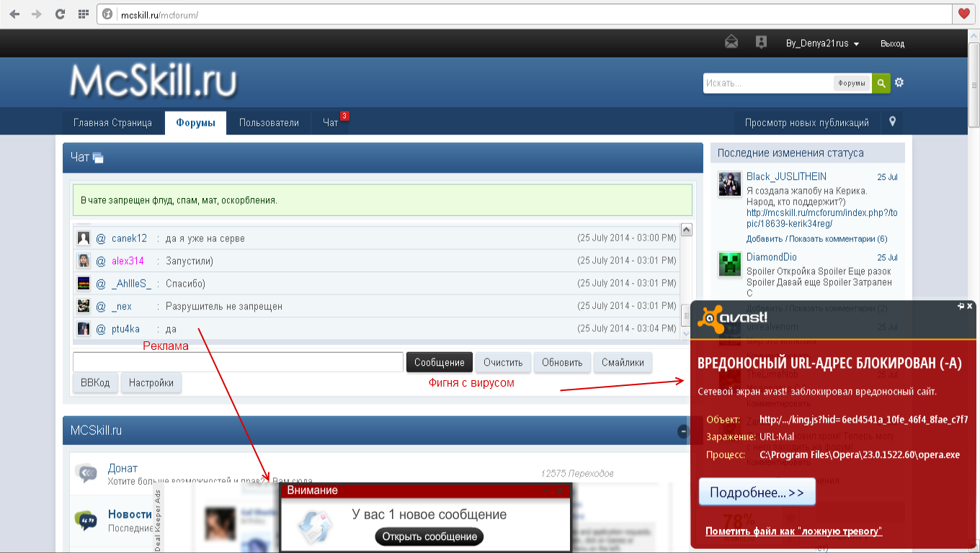Click _AhllleS_'s avatar in chat
The width and height of the screenshot is (980, 553).
pos(84,284)
